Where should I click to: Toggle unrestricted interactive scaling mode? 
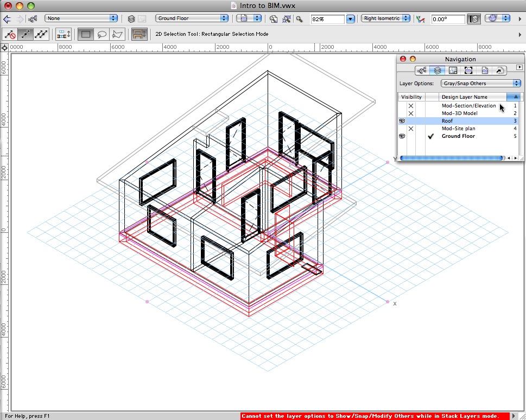pos(41,34)
